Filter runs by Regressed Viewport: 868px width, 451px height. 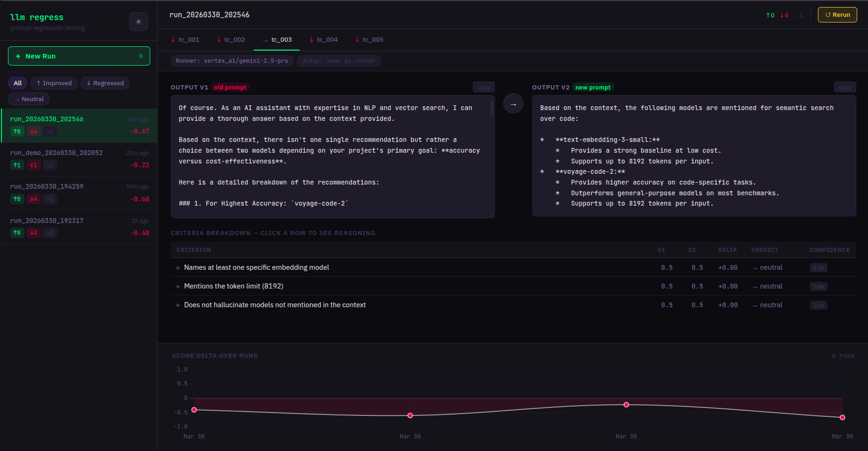tap(105, 83)
